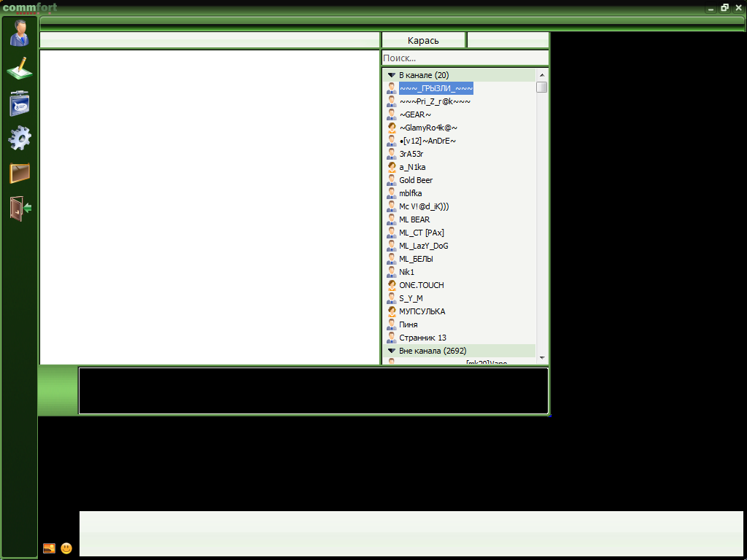Click the user list scroll-up arrow
The image size is (747, 560).
click(x=541, y=74)
